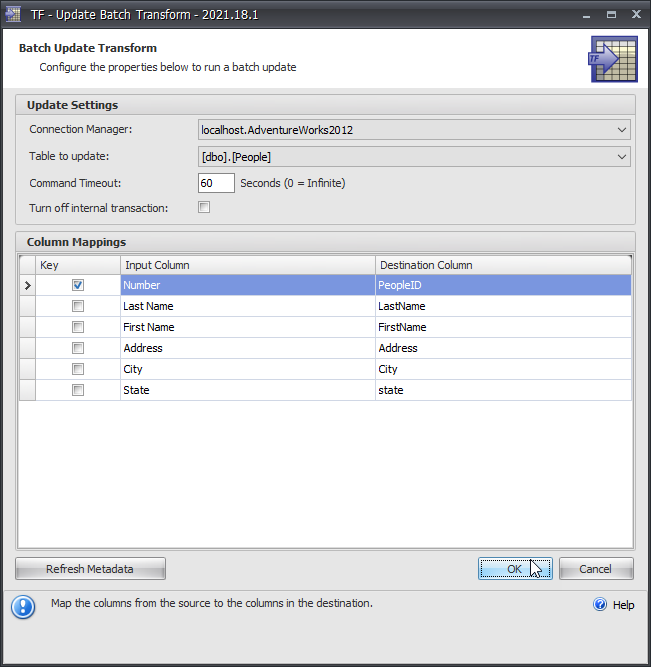Confirm with the OK button
This screenshot has width=651, height=667.
515,569
